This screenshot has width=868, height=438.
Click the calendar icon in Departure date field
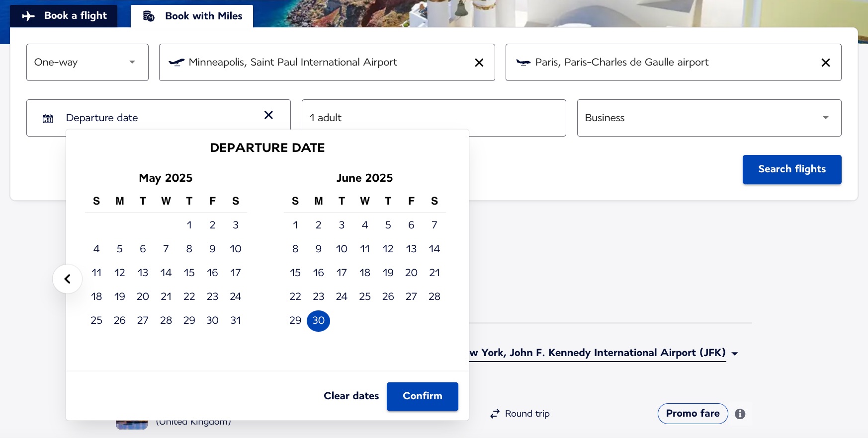[48, 118]
